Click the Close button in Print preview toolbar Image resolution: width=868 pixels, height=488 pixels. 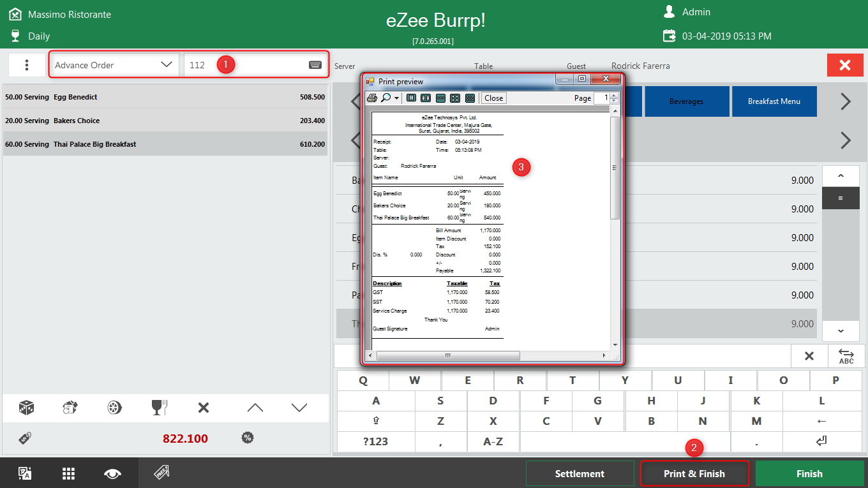tap(493, 98)
